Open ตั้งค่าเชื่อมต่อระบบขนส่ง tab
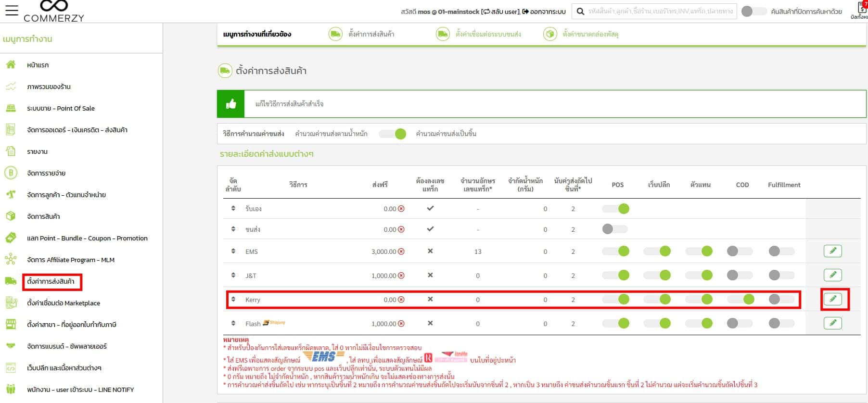 [479, 34]
